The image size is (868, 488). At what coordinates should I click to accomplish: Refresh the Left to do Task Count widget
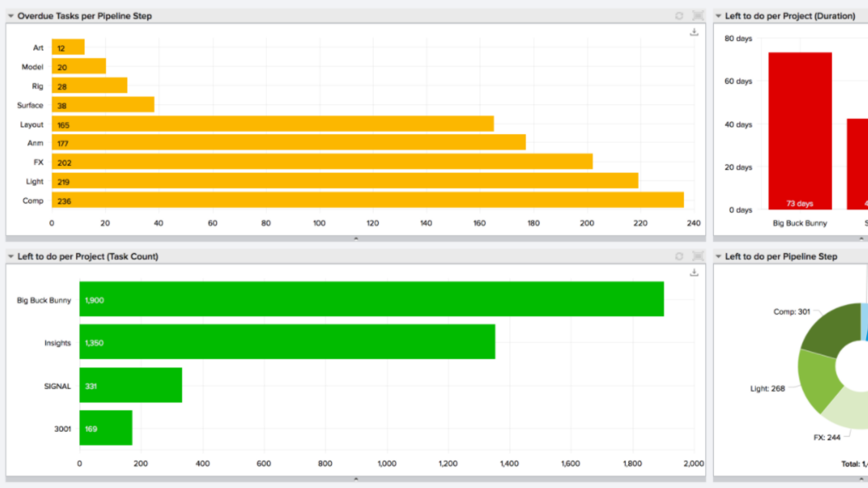(x=679, y=256)
